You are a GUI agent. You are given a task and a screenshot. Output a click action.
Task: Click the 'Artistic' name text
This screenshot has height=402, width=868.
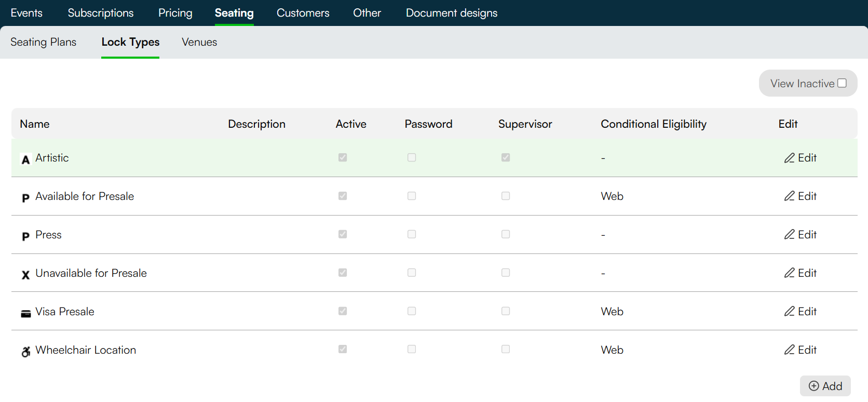[x=52, y=158]
